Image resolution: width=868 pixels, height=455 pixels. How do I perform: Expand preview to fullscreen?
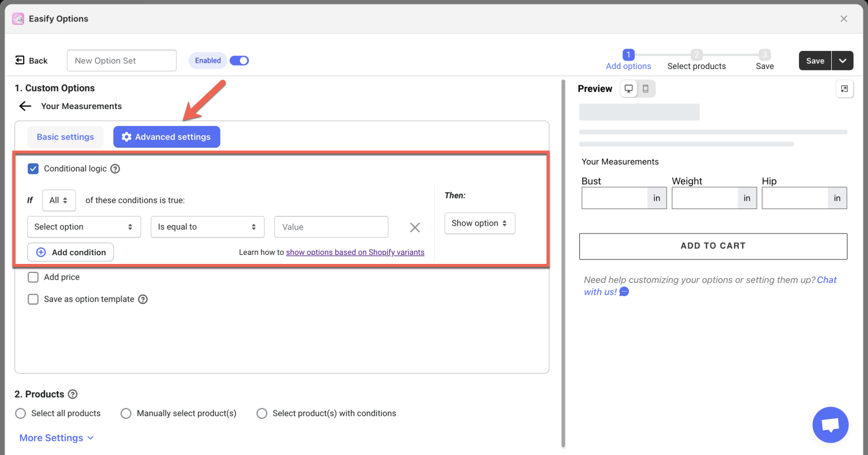click(x=844, y=89)
